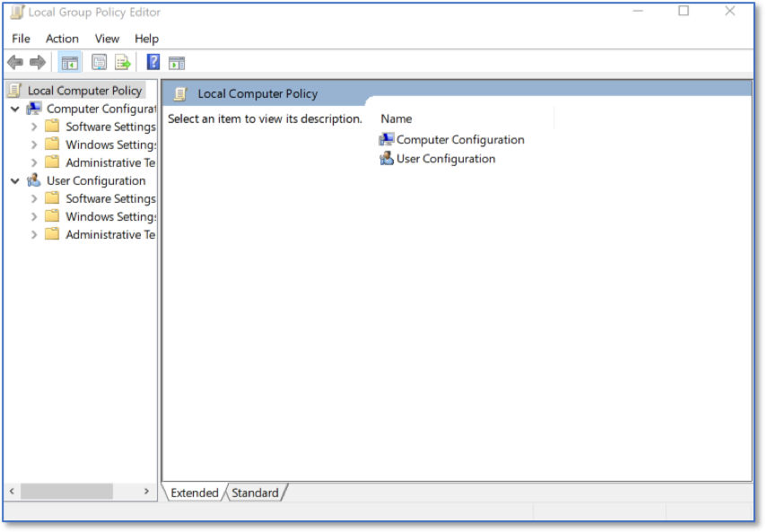Viewport: 766px width, 532px height.
Task: Click Computer Configuration icon in right pane list
Action: (x=386, y=139)
